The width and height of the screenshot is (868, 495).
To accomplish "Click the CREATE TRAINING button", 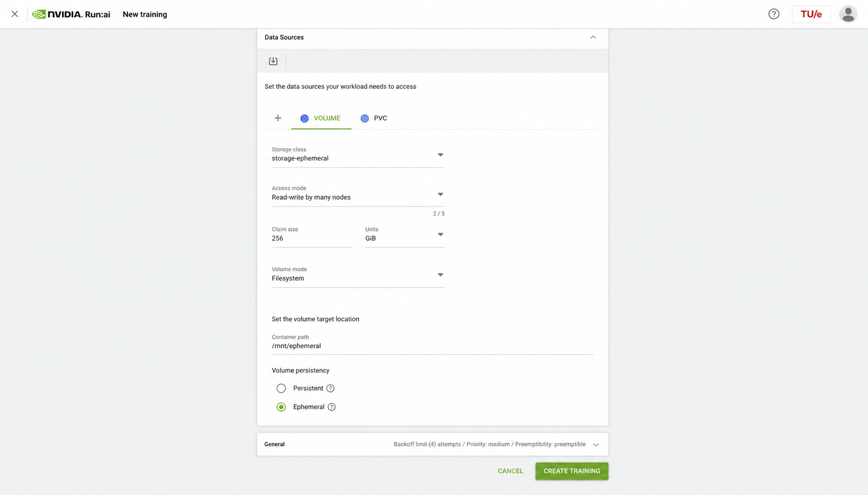I will point(572,471).
